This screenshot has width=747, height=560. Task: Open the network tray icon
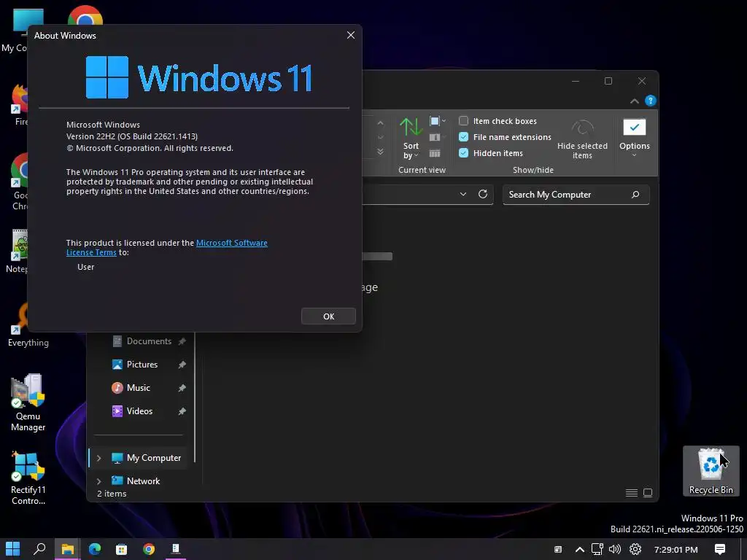pyautogui.click(x=597, y=550)
